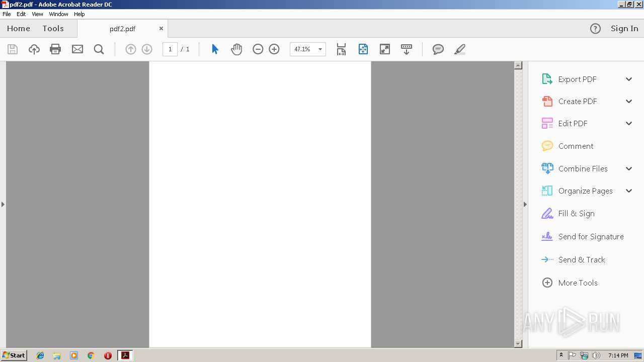
Task: Zoom in with plus icon
Action: 274,49
